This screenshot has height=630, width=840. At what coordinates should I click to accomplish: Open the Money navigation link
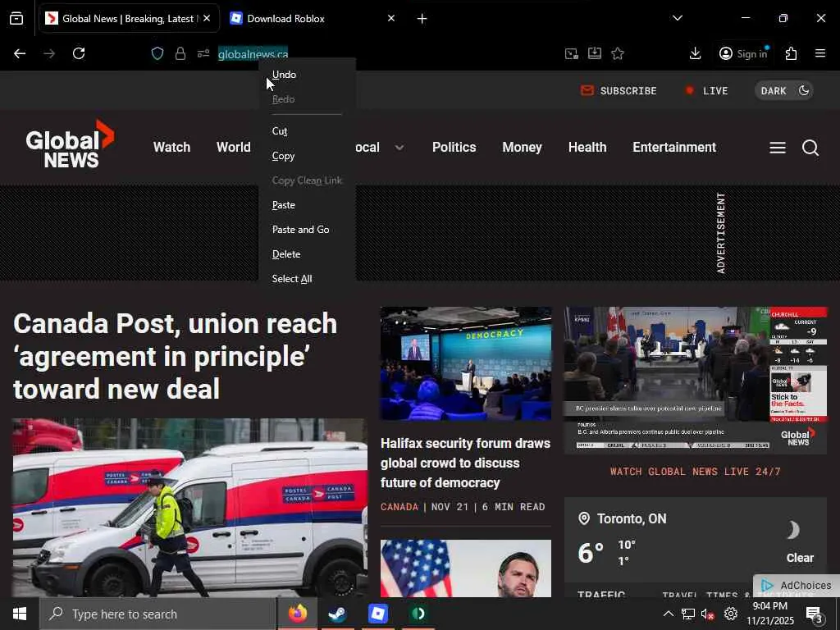tap(523, 148)
